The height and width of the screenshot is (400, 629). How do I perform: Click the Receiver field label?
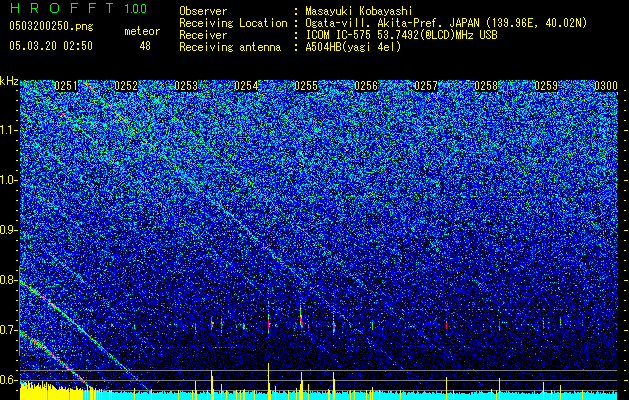pos(203,35)
